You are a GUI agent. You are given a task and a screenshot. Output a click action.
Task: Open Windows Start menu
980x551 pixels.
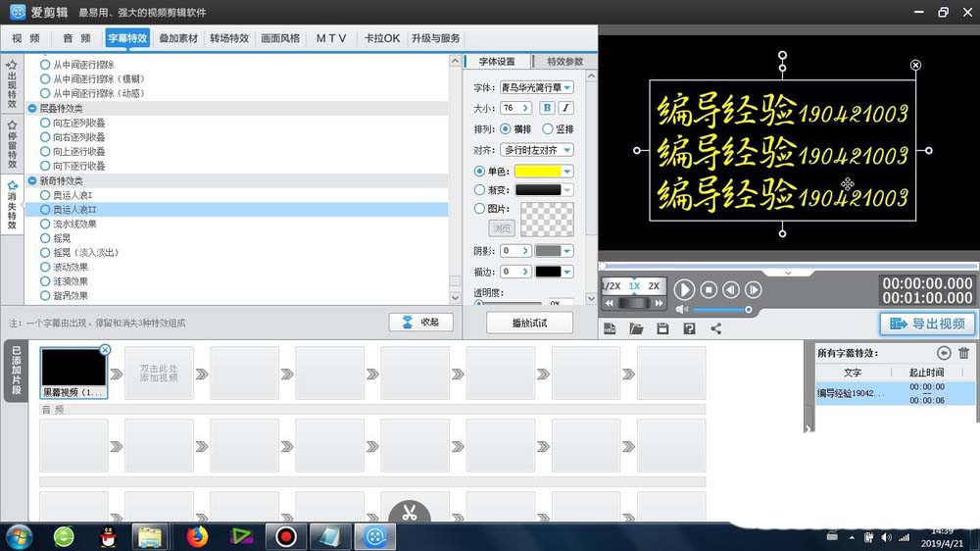[x=19, y=536]
